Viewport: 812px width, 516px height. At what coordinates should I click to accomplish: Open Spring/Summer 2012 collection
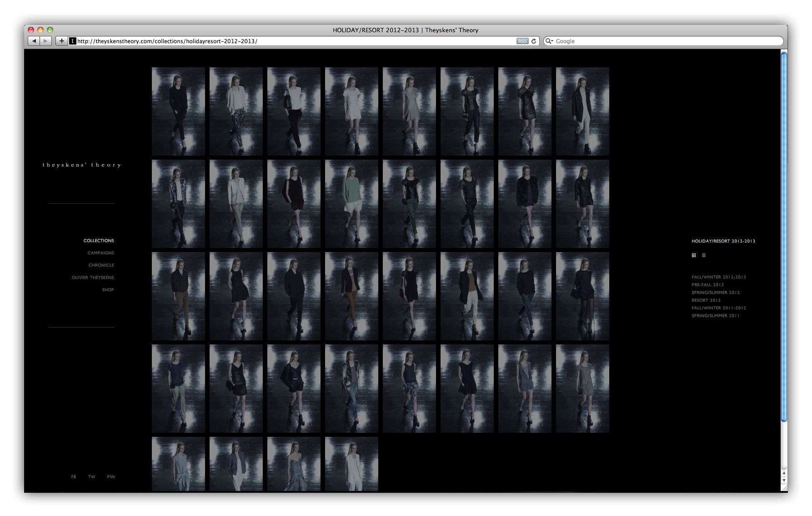coord(716,293)
